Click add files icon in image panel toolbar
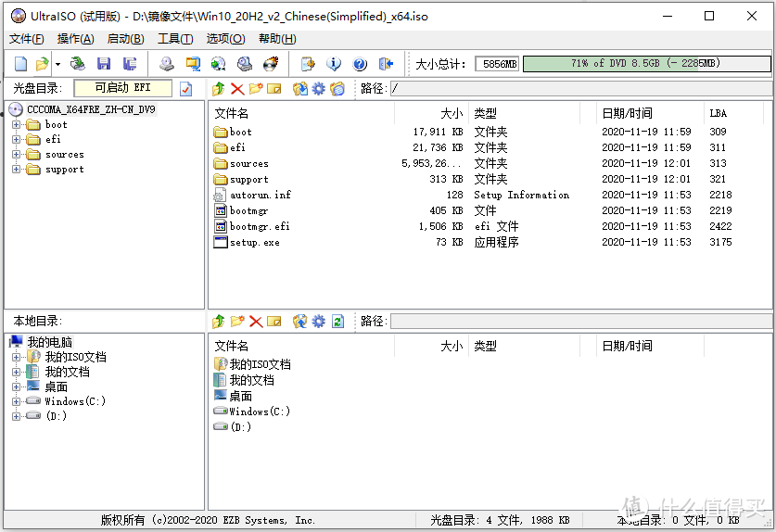Image resolution: width=776 pixels, height=532 pixels. pos(299,89)
